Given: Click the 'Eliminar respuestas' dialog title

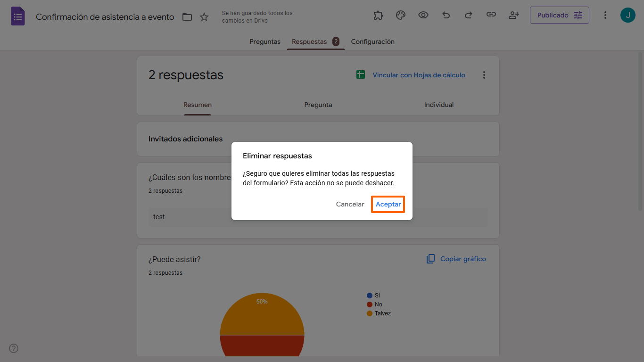Looking at the screenshot, I should click(277, 156).
